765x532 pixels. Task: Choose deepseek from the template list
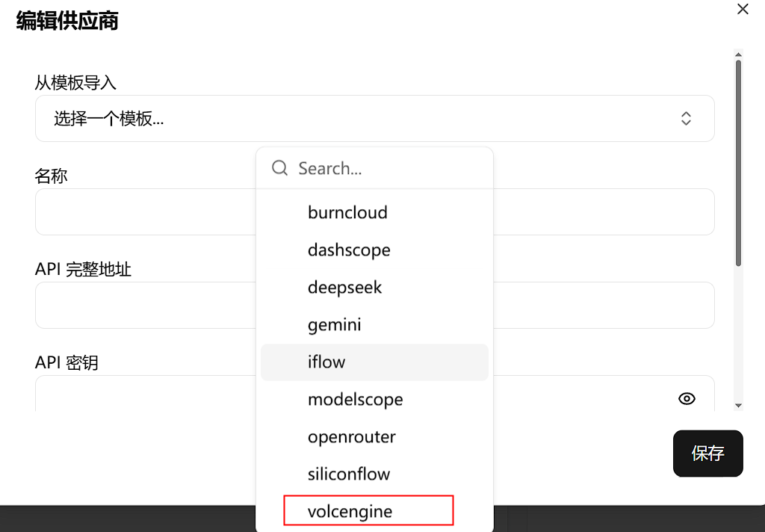tap(344, 287)
